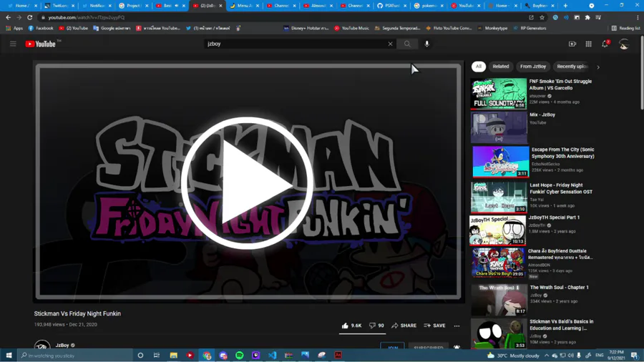Screen dimensions: 644x362
Task: Open Spotify from the taskbar
Action: point(240,355)
